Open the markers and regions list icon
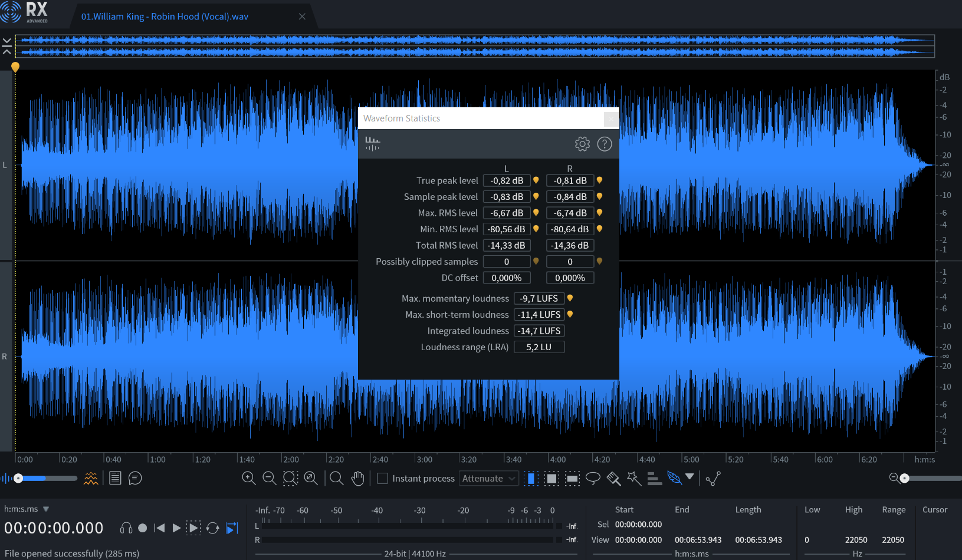962x560 pixels. pyautogui.click(x=115, y=479)
